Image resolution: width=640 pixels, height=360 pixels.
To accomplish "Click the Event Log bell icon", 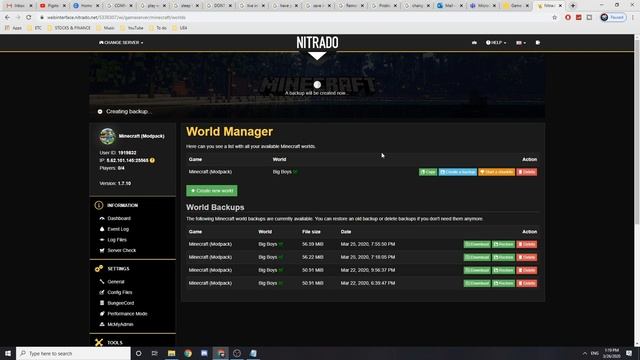I will [x=102, y=229].
